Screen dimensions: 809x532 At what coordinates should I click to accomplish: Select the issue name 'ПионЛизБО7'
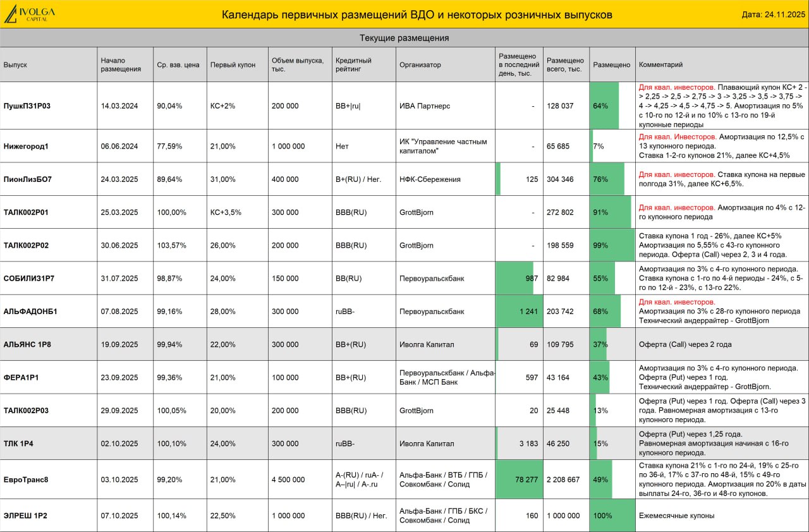(28, 179)
